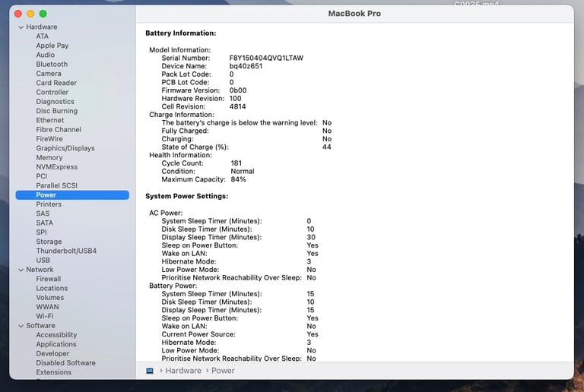
Task: Click the Software section label
Action: 40,325
